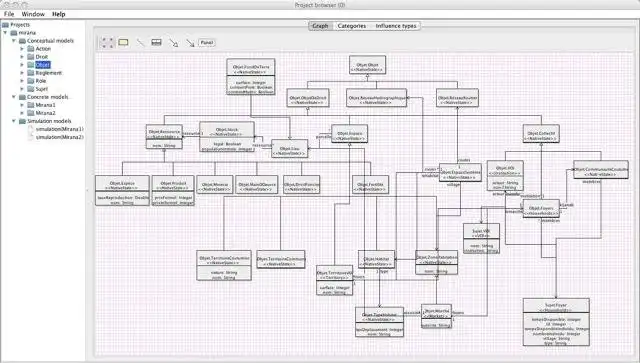Collapse the Conceptual models node
Viewport: 640px width, 363px height.
pyautogui.click(x=14, y=40)
